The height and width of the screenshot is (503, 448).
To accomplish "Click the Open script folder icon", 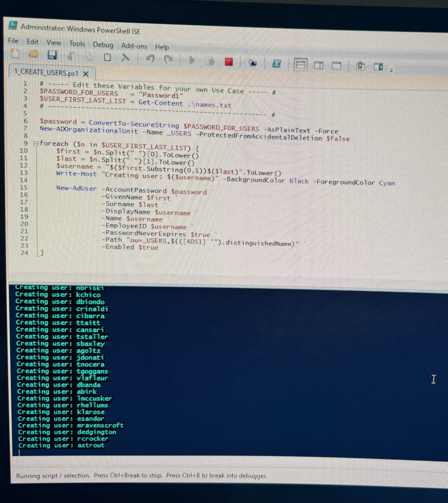I will (34, 54).
